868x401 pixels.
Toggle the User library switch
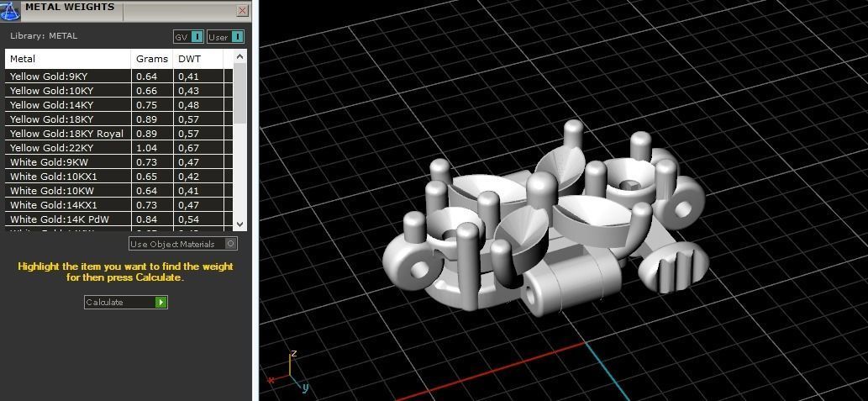click(x=226, y=37)
